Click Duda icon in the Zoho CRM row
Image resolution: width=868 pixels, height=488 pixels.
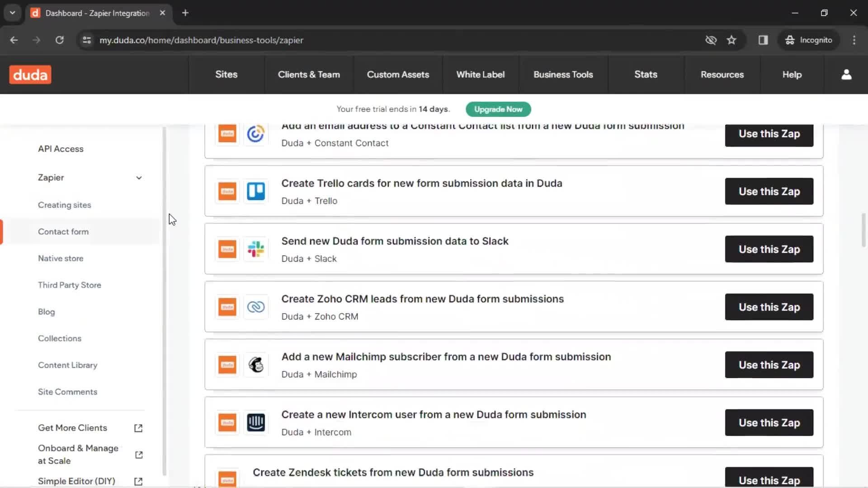click(227, 307)
